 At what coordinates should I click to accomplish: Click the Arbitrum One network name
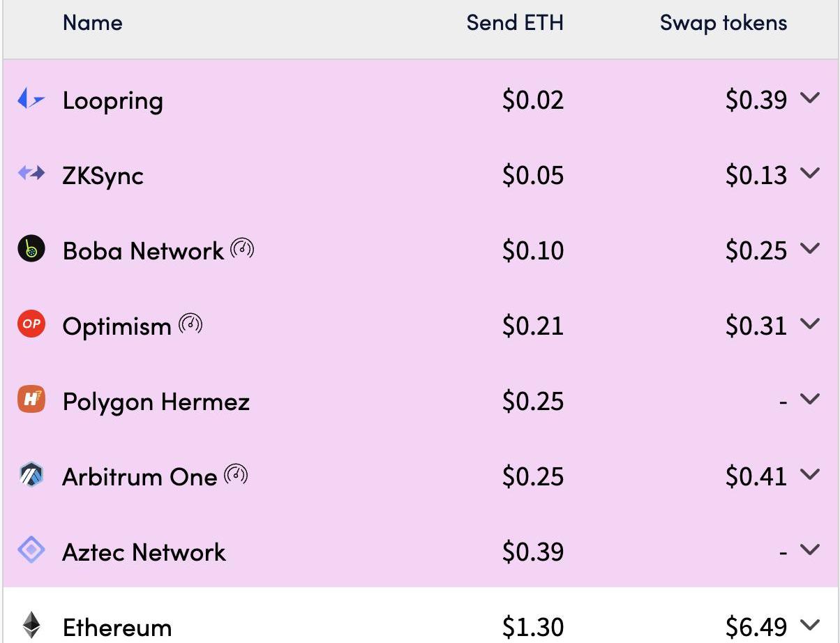(x=140, y=477)
